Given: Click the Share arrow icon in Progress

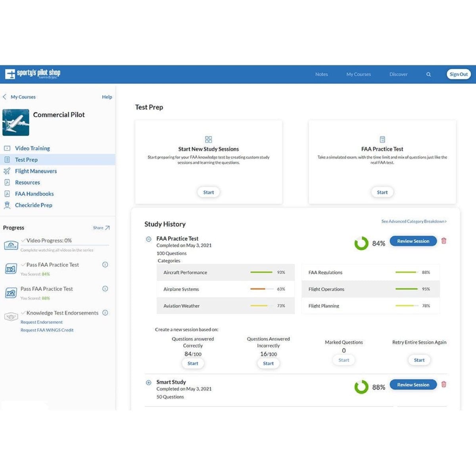Looking at the screenshot, I should [107, 228].
